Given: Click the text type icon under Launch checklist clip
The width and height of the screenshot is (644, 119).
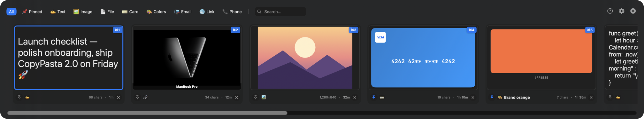Looking at the screenshot, I should coord(27,97).
